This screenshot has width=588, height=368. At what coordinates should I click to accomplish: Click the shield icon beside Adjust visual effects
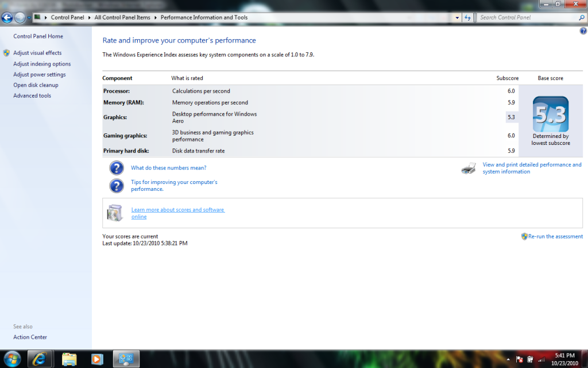pyautogui.click(x=6, y=52)
